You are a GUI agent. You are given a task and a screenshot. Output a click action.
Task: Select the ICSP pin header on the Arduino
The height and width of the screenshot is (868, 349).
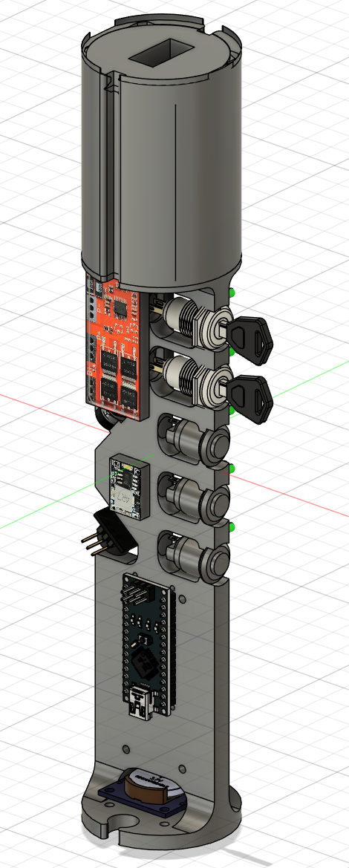(138, 594)
